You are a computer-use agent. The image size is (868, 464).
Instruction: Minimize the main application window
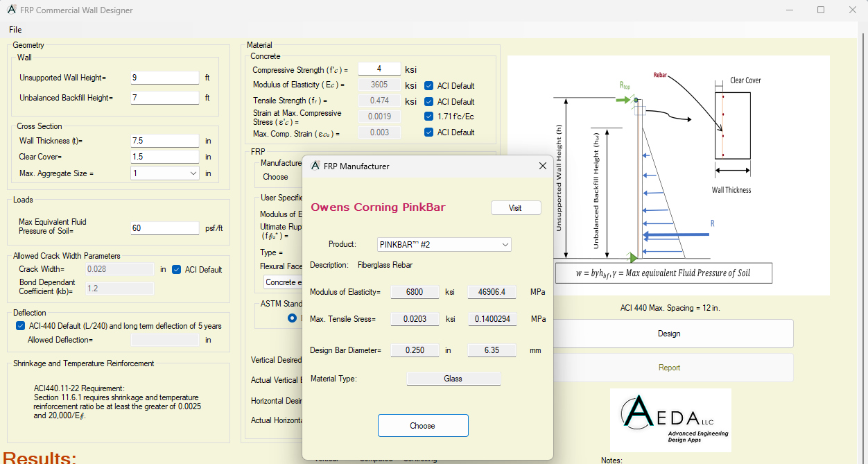click(789, 10)
